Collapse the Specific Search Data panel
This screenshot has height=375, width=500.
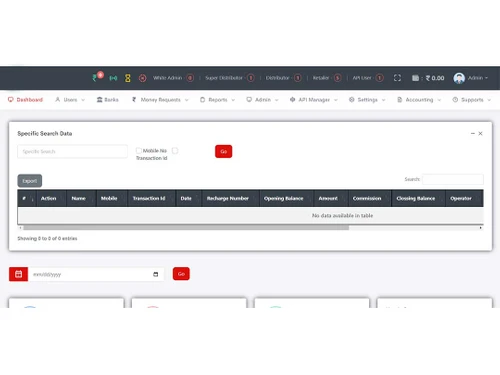472,133
